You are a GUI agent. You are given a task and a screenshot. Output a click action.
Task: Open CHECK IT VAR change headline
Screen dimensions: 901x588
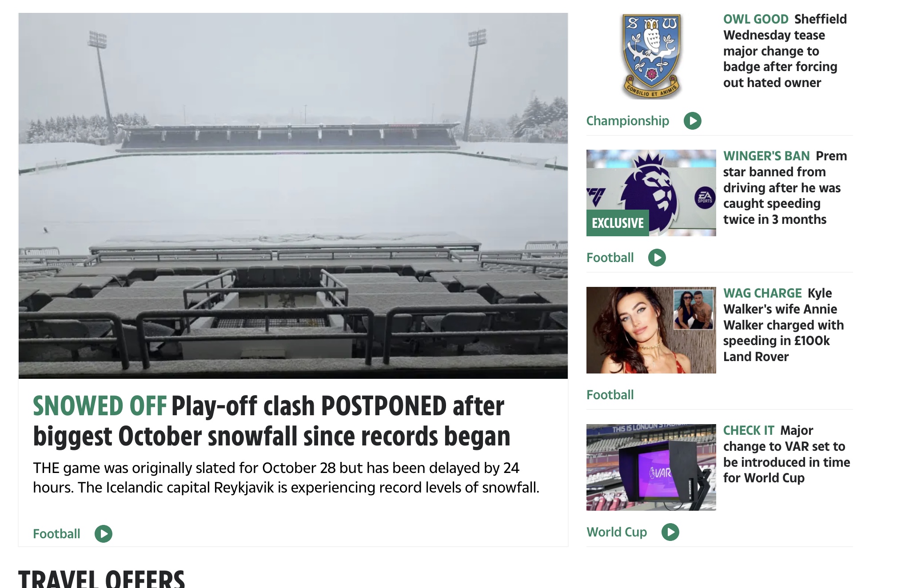coord(786,454)
